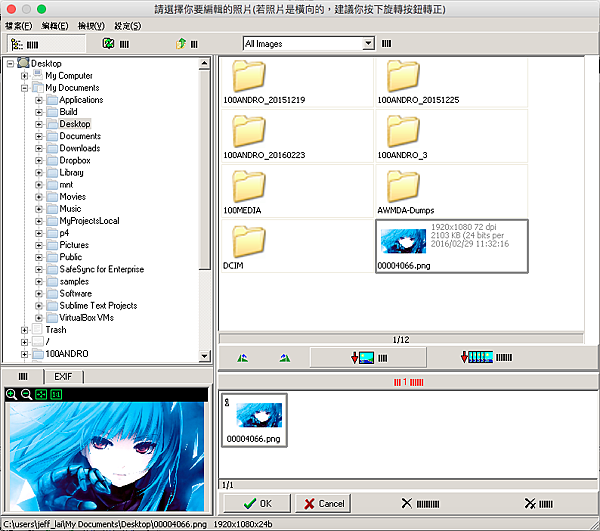600x531 pixels.
Task: Click the Cancel button
Action: 323,503
